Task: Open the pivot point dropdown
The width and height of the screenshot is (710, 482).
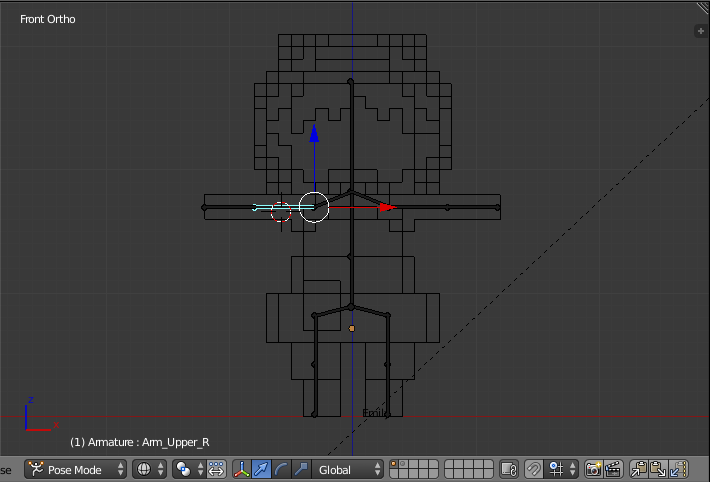Action: pos(189,469)
